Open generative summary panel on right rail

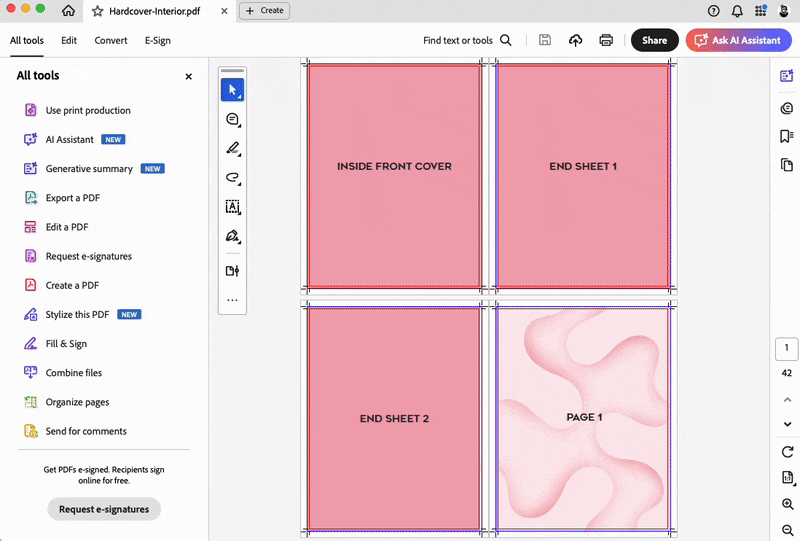pyautogui.click(x=787, y=76)
